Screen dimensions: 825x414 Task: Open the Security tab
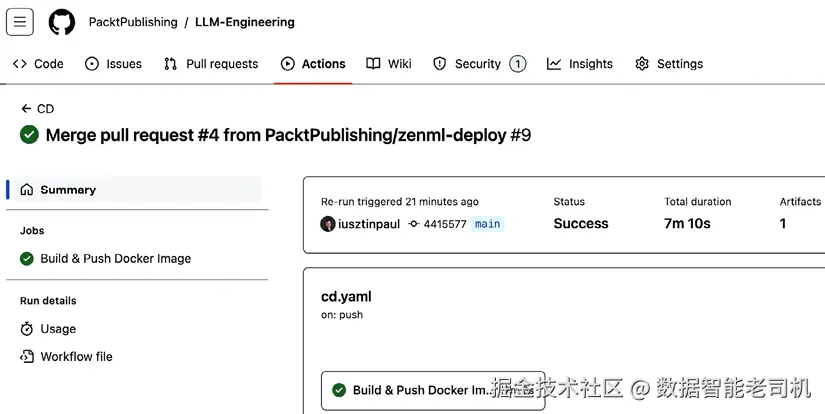[x=478, y=64]
